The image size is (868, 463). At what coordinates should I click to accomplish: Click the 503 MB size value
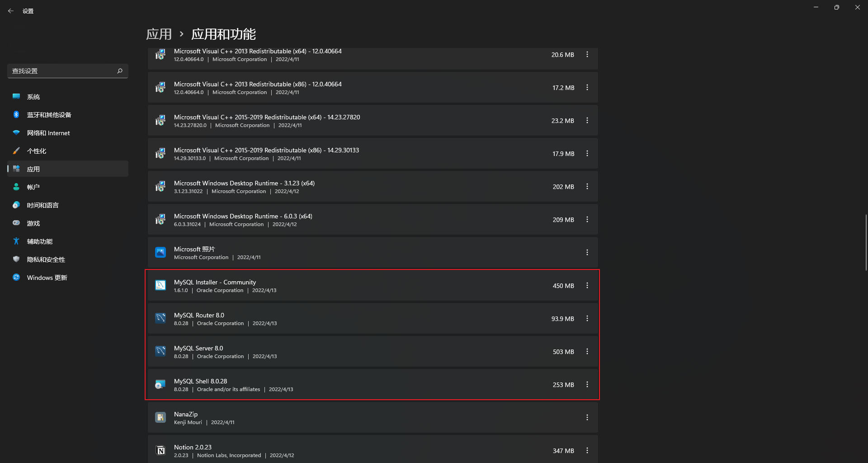[x=563, y=352]
